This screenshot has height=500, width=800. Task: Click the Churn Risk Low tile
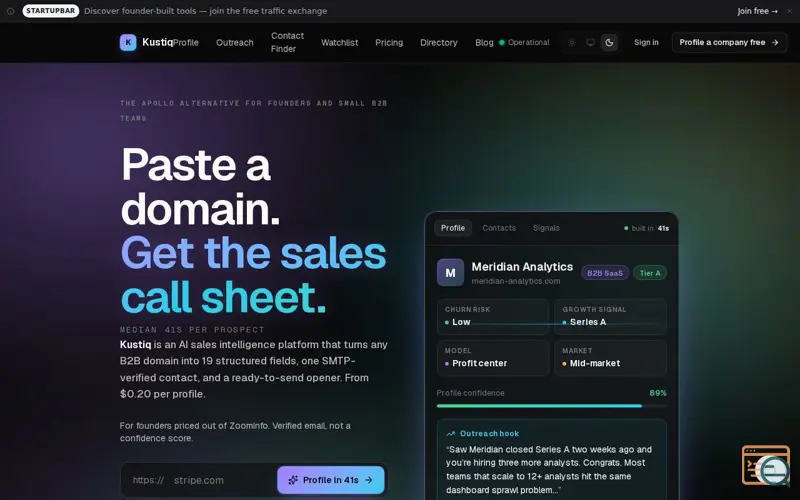493,317
